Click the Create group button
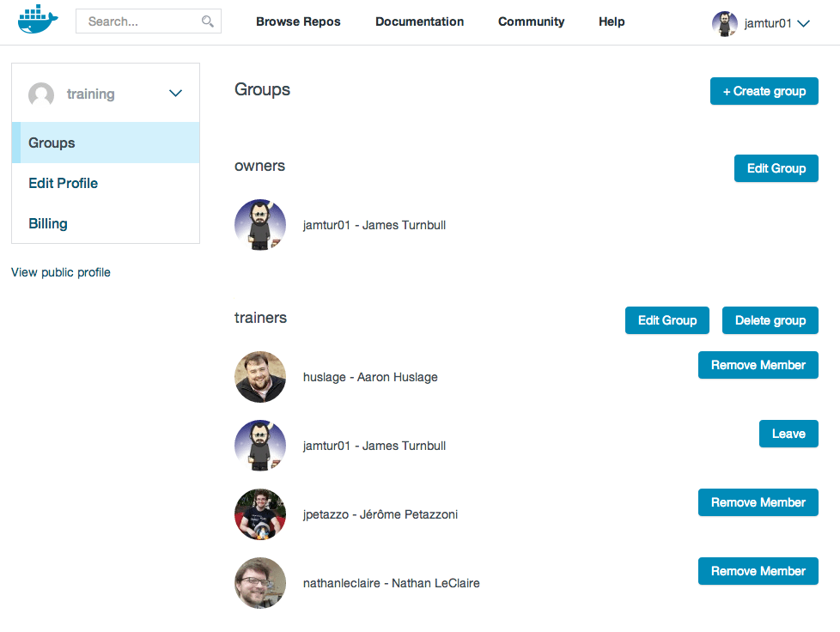This screenshot has width=840, height=632. point(764,91)
